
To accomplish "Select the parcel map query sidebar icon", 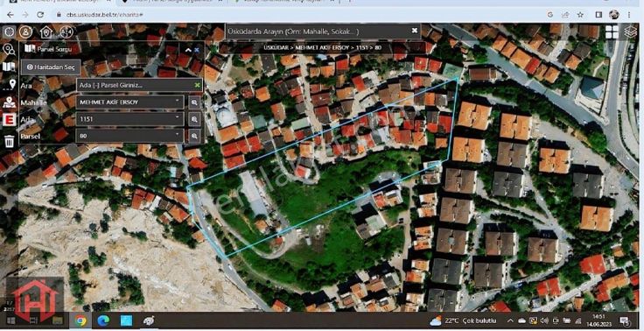I will [9, 67].
